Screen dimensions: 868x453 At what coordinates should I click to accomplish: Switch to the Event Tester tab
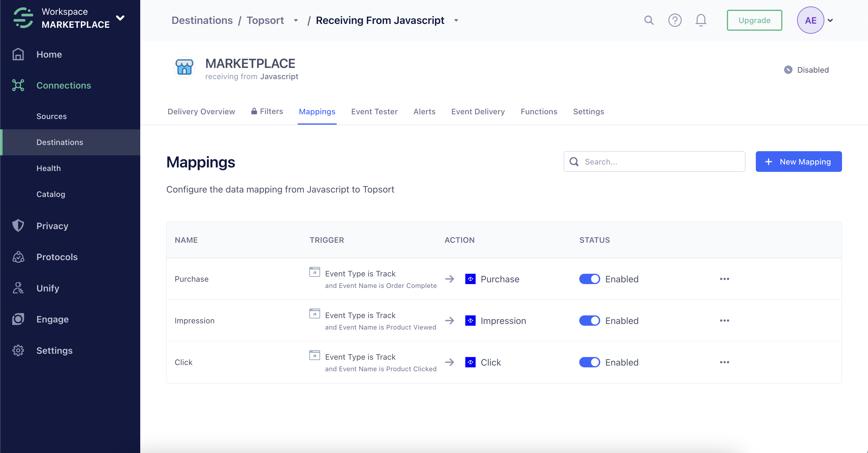click(374, 112)
